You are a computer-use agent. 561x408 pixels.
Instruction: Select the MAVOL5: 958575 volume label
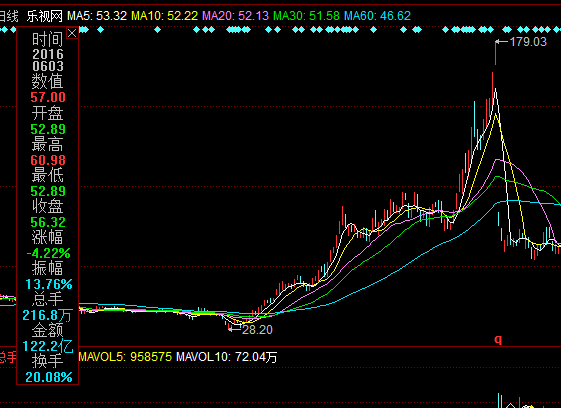(125, 357)
